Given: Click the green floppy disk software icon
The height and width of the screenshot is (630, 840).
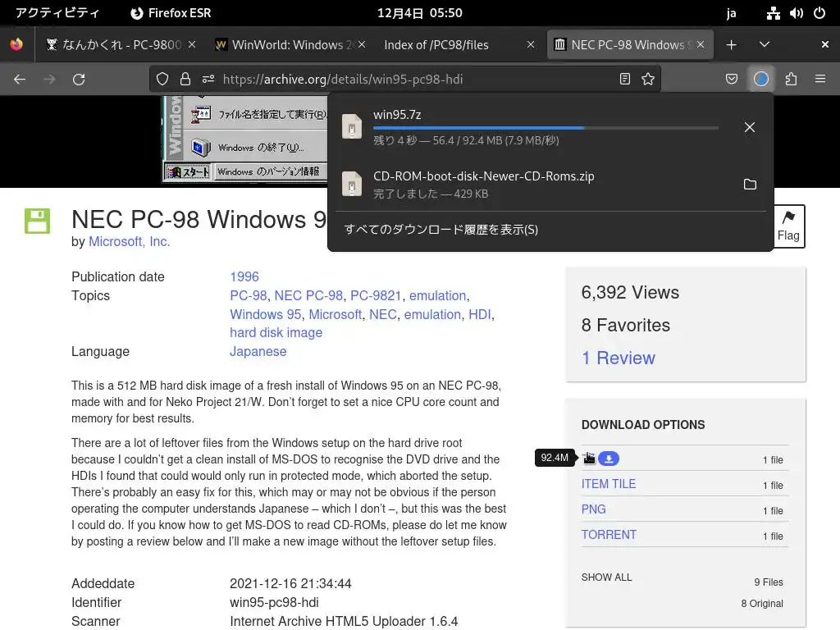Looking at the screenshot, I should [37, 221].
